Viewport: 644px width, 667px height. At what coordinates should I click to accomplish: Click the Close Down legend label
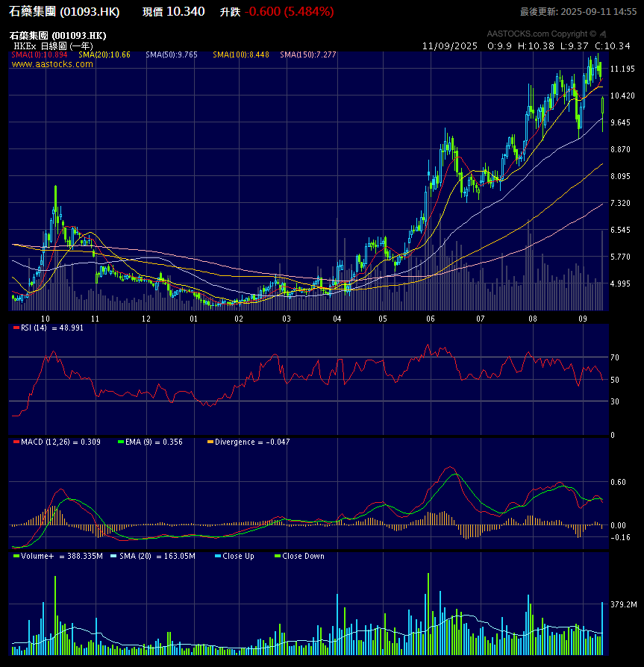[303, 556]
